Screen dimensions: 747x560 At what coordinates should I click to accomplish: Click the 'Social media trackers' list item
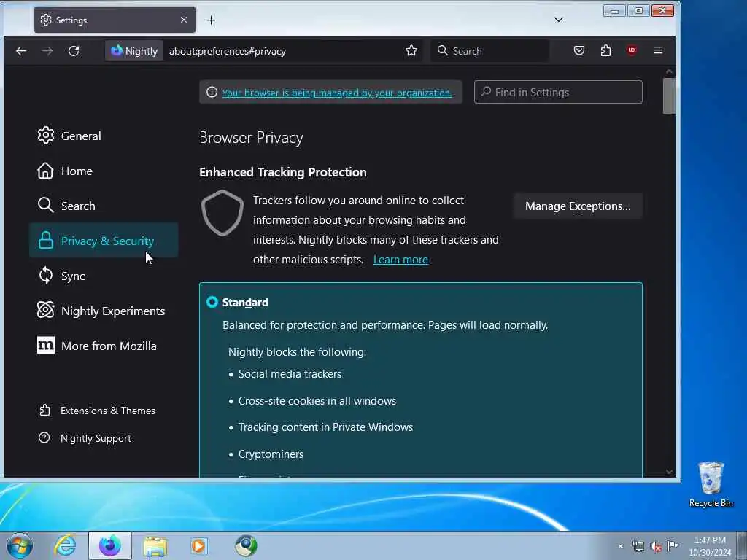coord(290,374)
